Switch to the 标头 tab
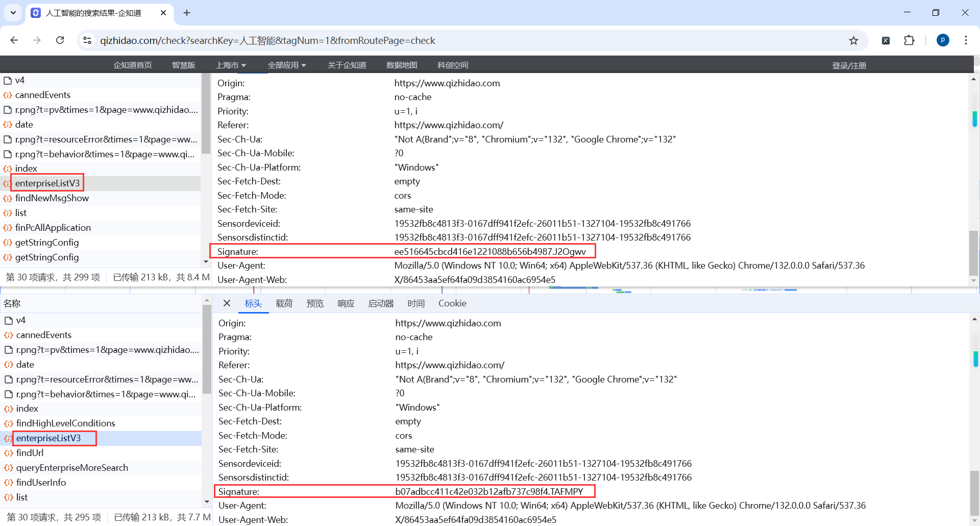The image size is (980, 526). tap(253, 303)
